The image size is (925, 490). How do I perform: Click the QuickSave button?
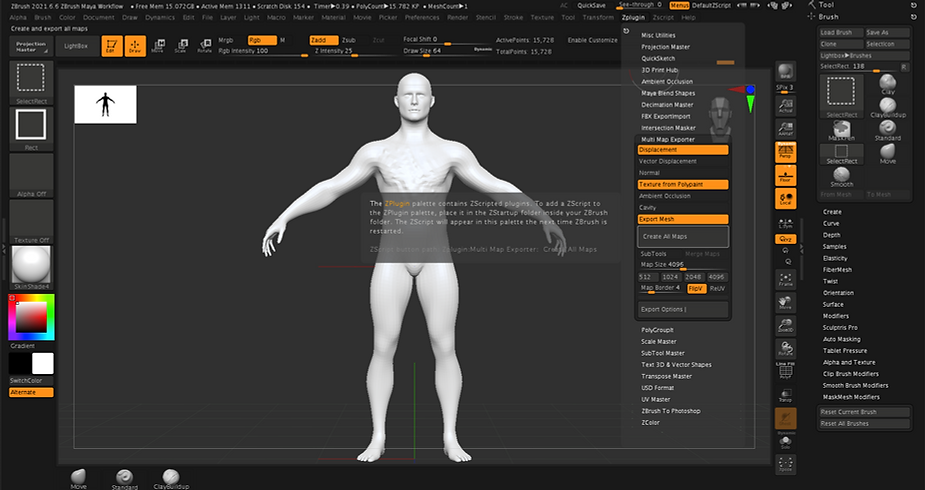591,5
